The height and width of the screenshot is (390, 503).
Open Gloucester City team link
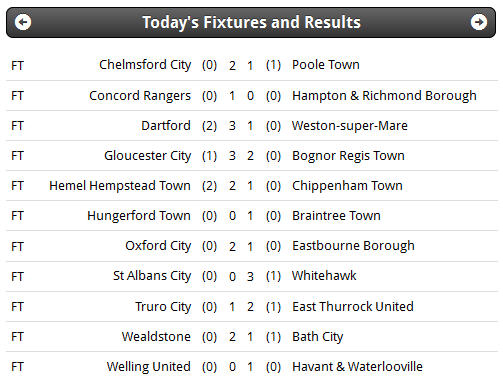point(148,156)
